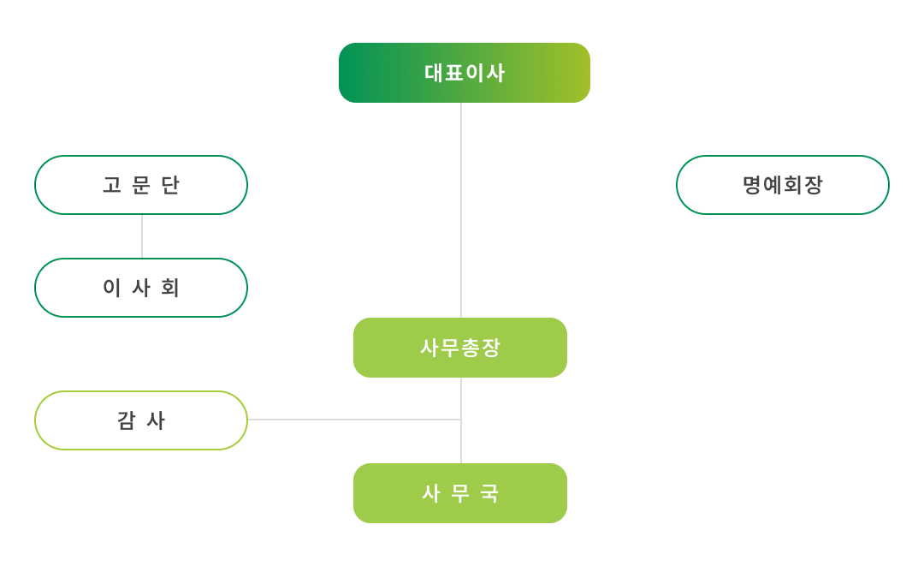Click the connector line between 고문단 and 이사회
This screenshot has height=566, width=924.
(x=142, y=236)
